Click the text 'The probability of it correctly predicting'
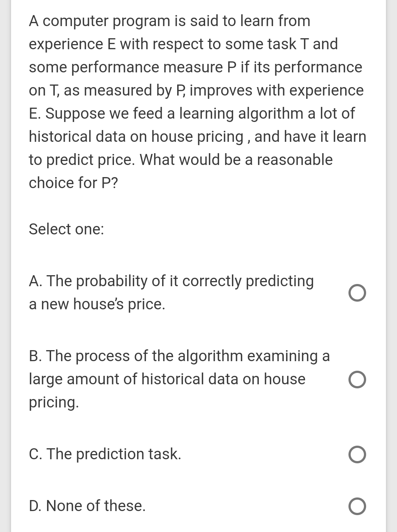This screenshot has height=532, width=397. [x=180, y=281]
